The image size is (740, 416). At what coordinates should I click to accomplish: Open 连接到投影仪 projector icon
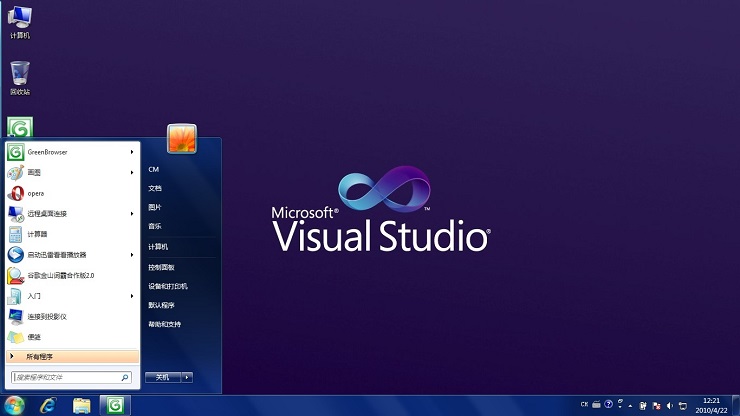coord(15,316)
